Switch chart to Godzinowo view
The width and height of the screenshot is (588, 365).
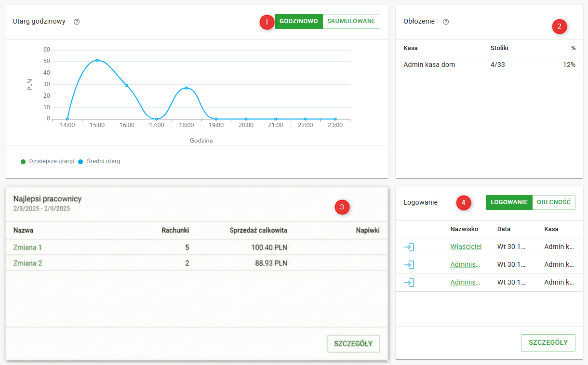[x=298, y=21]
